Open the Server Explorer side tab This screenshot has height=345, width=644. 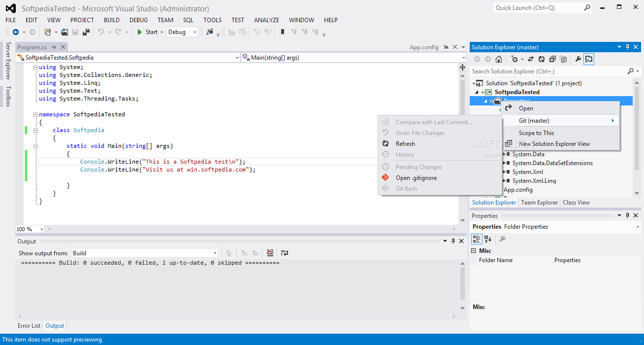click(8, 61)
